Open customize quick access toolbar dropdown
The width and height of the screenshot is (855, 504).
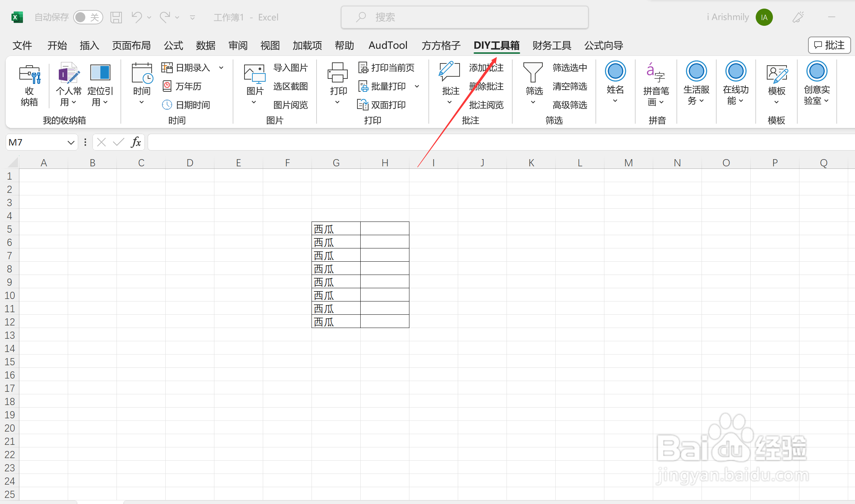pyautogui.click(x=193, y=17)
